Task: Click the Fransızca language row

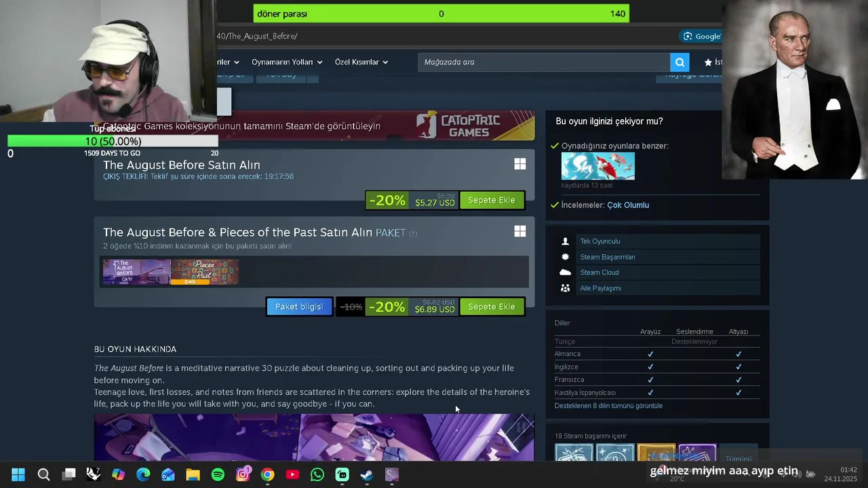Action: coord(657,380)
